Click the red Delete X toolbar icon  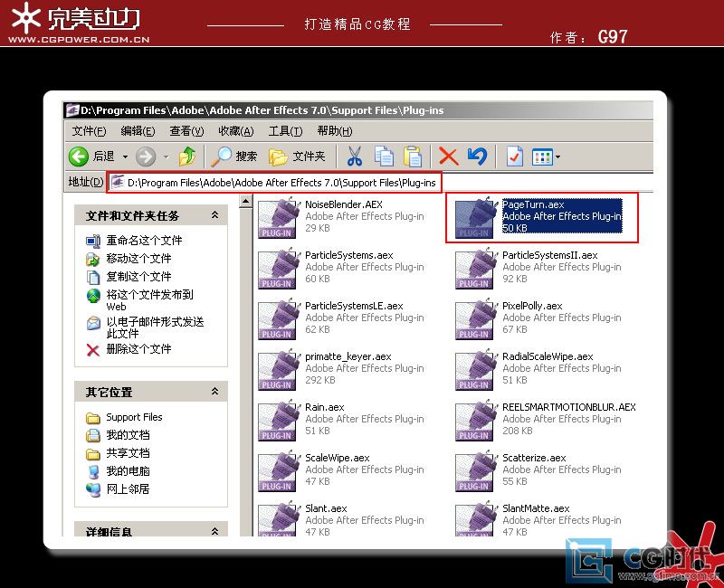pos(448,156)
